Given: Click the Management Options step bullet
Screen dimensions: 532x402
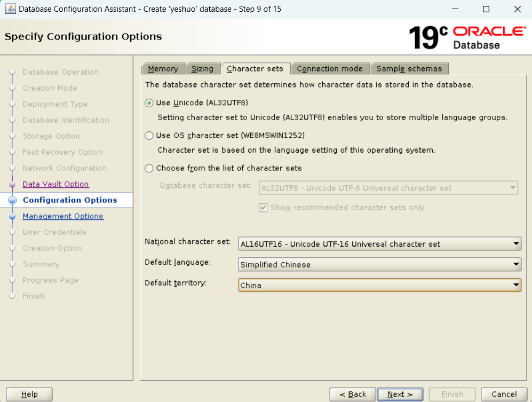Looking at the screenshot, I should (13, 216).
